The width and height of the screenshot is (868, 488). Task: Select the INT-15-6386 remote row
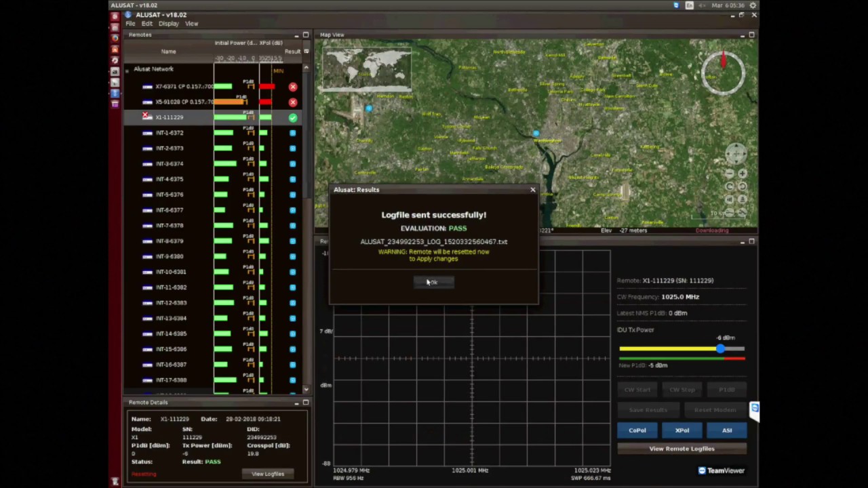(214, 350)
